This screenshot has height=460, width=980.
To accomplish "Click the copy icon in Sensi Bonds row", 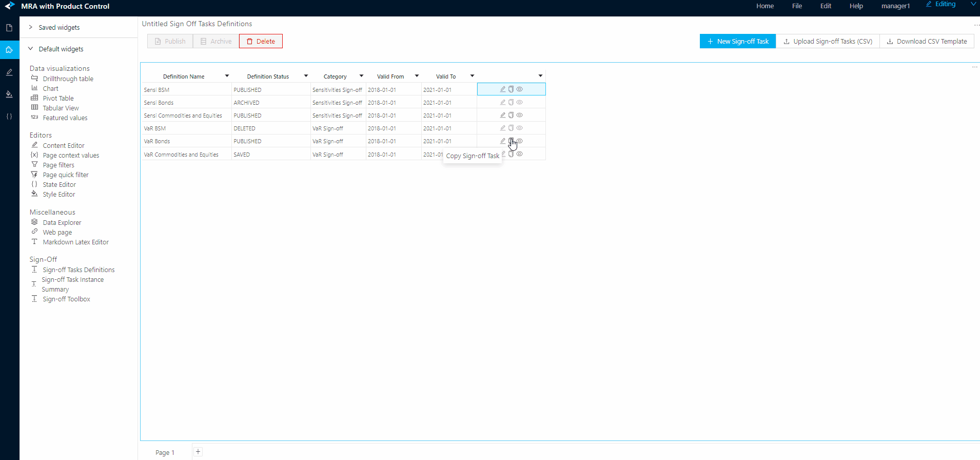I will point(511,102).
